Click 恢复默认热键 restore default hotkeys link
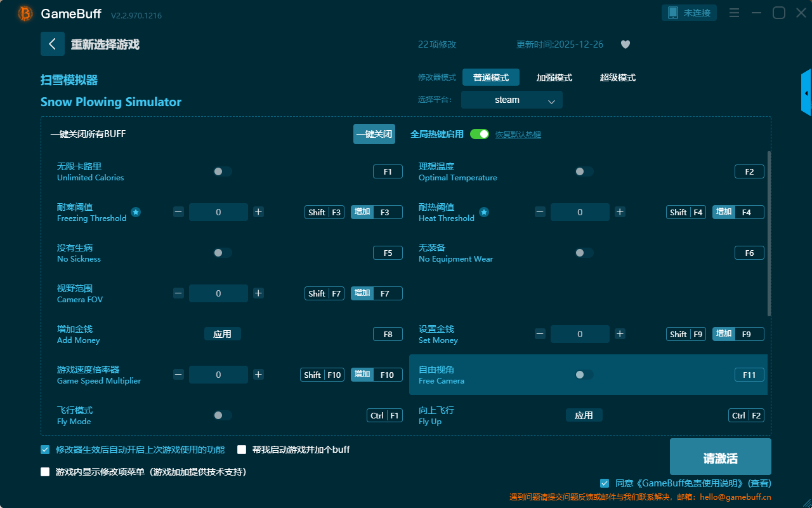 [x=518, y=135]
